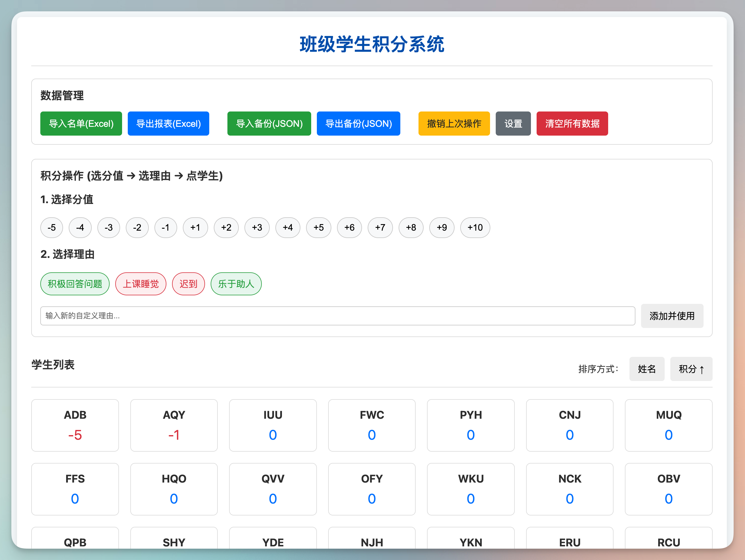Click the 添加并使用 button
The width and height of the screenshot is (745, 560).
tap(671, 316)
